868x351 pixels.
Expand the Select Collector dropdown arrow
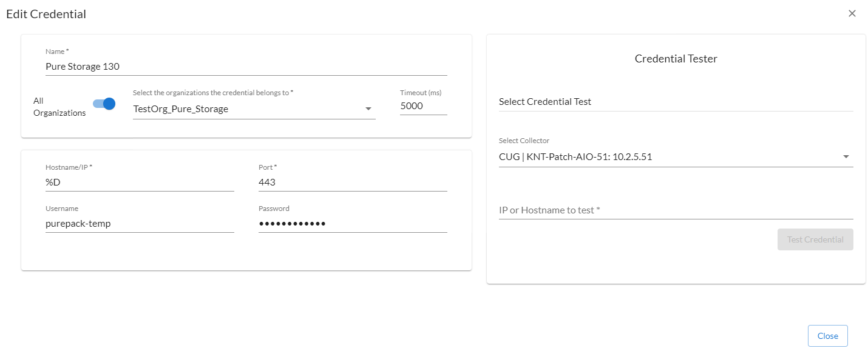[x=846, y=157]
